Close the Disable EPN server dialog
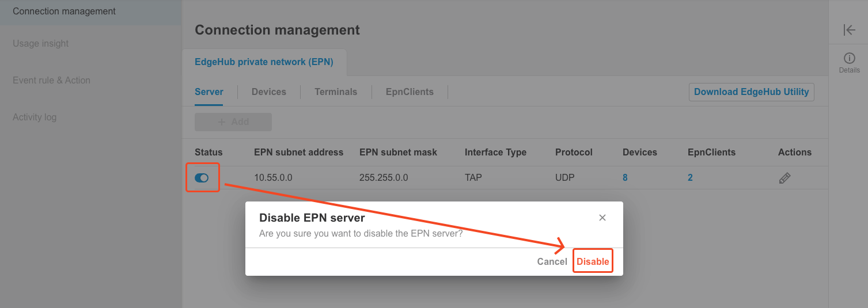 coord(602,218)
